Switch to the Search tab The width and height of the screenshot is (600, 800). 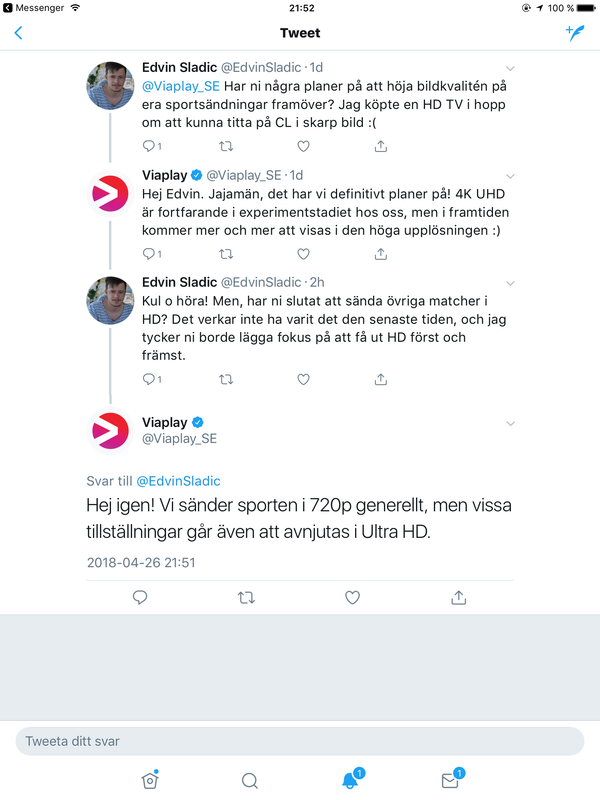250,780
